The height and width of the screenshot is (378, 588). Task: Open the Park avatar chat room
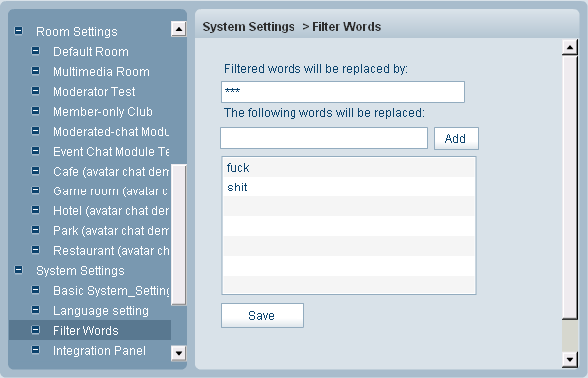pyautogui.click(x=111, y=231)
